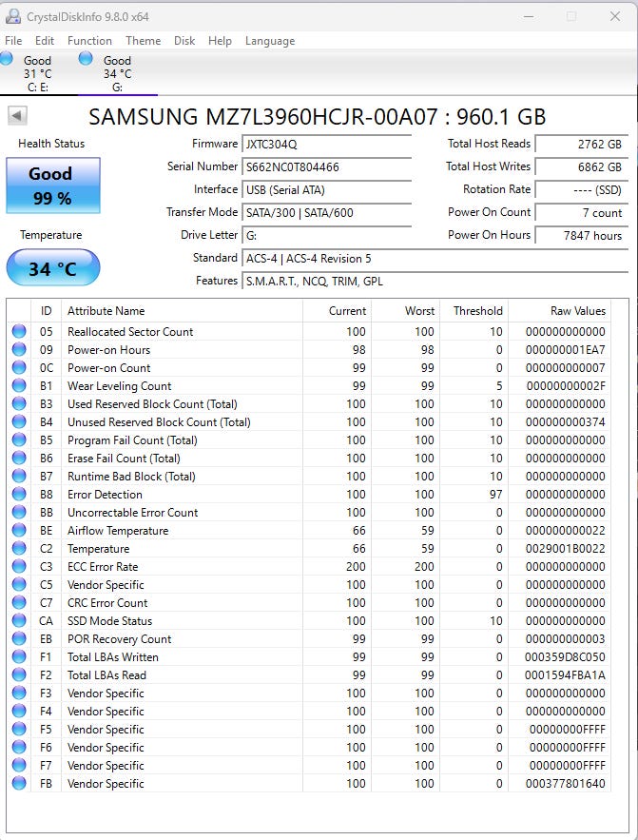Open the Disk menu
This screenshot has width=638, height=840.
point(184,41)
